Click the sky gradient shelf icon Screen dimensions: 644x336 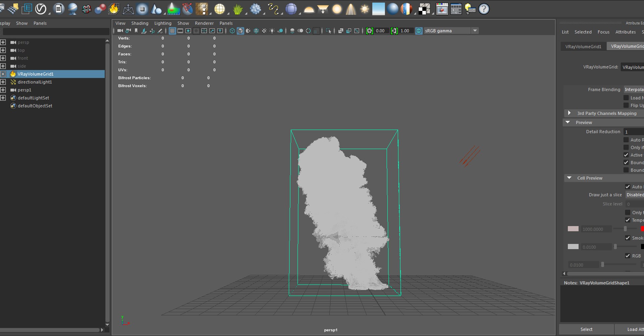click(x=378, y=9)
